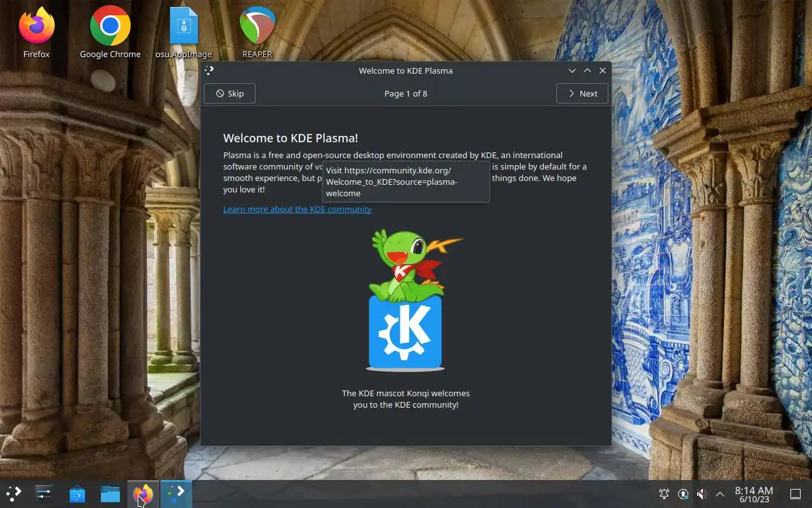
Task: Click the 'Welcome to KDE Plasma!' heading
Action: click(x=291, y=138)
